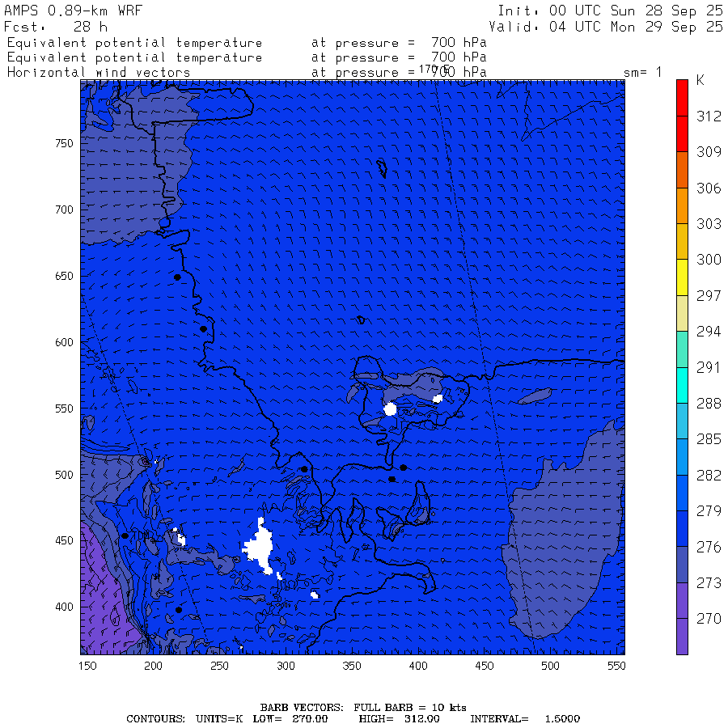Click the y-axis tick label 650
728x728 pixels.
pyautogui.click(x=64, y=277)
